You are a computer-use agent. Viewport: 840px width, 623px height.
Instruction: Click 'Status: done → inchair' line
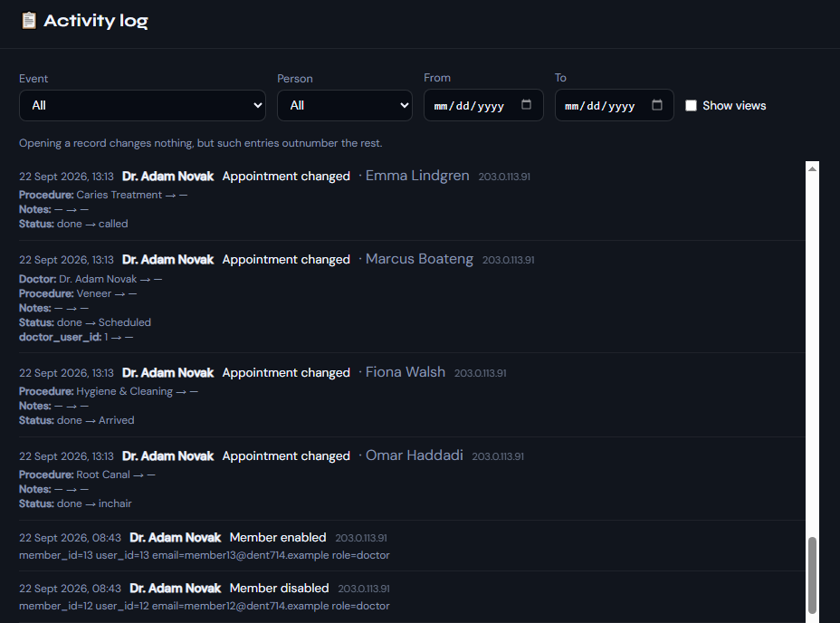pos(75,503)
